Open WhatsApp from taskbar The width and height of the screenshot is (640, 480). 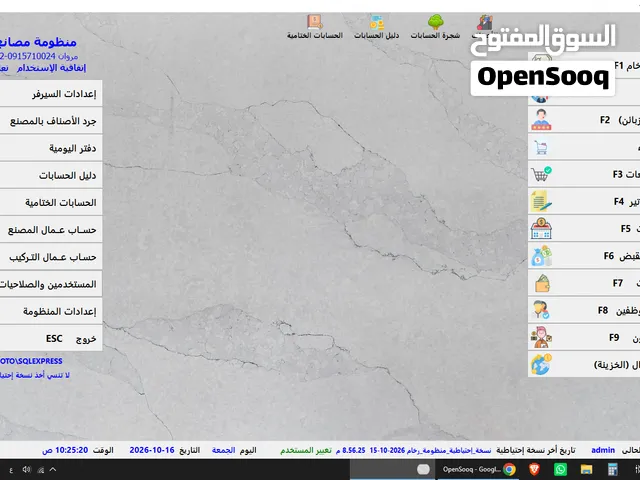coord(560,470)
